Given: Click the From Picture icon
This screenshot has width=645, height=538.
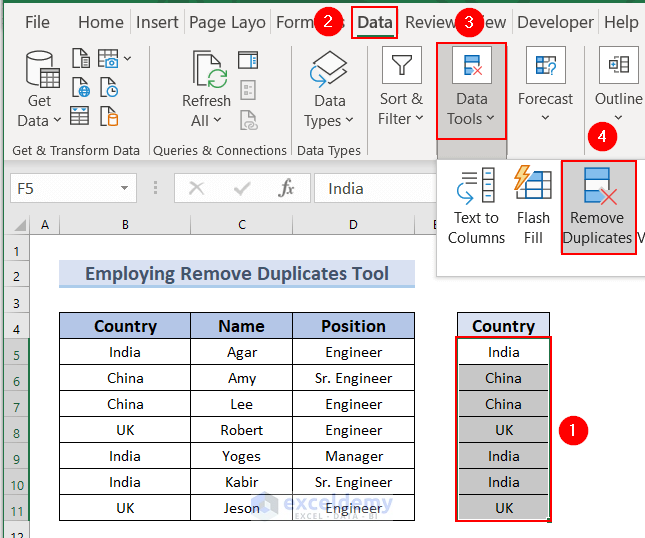Looking at the screenshot, I should [x=108, y=58].
